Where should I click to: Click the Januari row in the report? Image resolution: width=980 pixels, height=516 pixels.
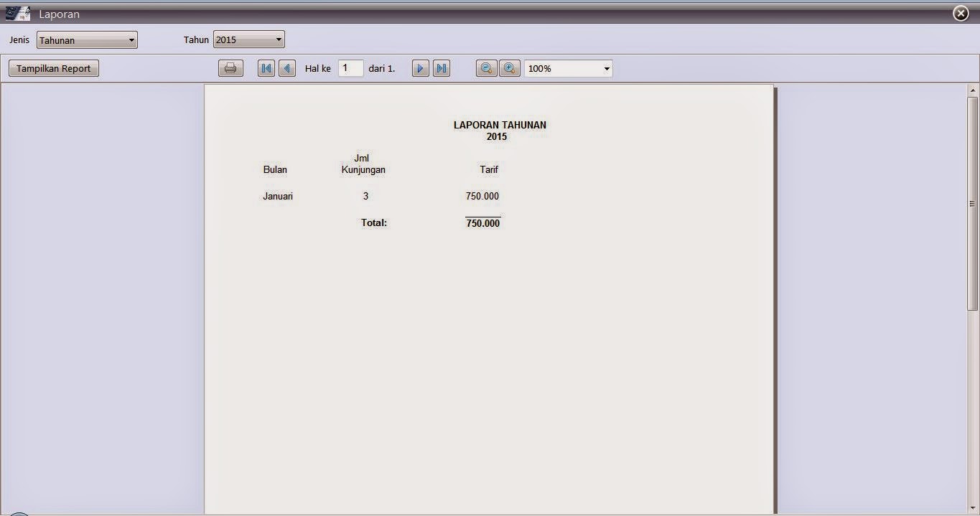pyautogui.click(x=278, y=196)
